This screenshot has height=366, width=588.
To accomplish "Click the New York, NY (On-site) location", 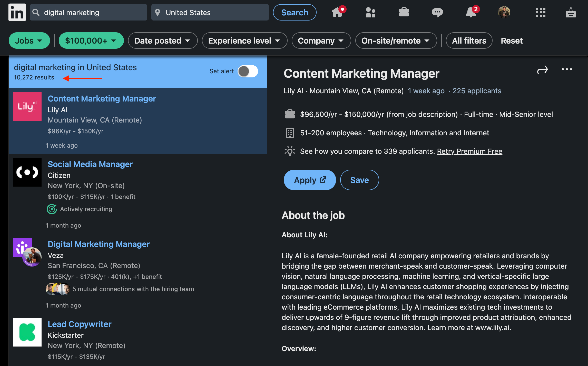I will (86, 186).
